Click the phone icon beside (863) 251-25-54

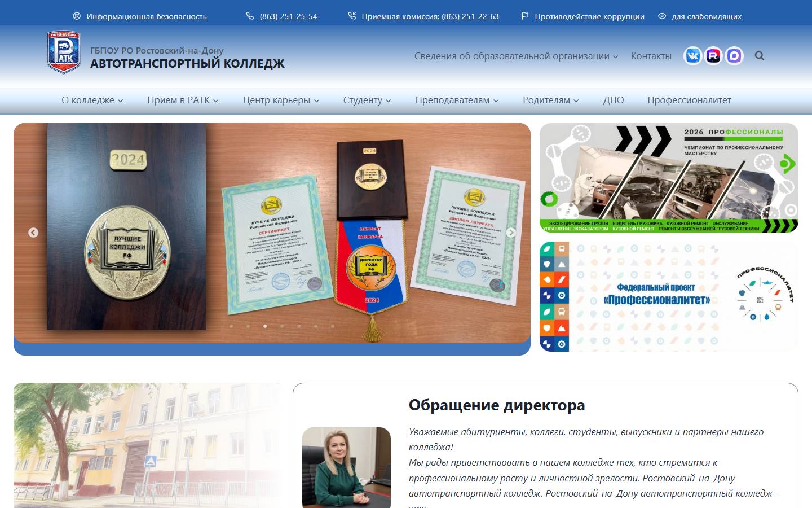pos(250,16)
